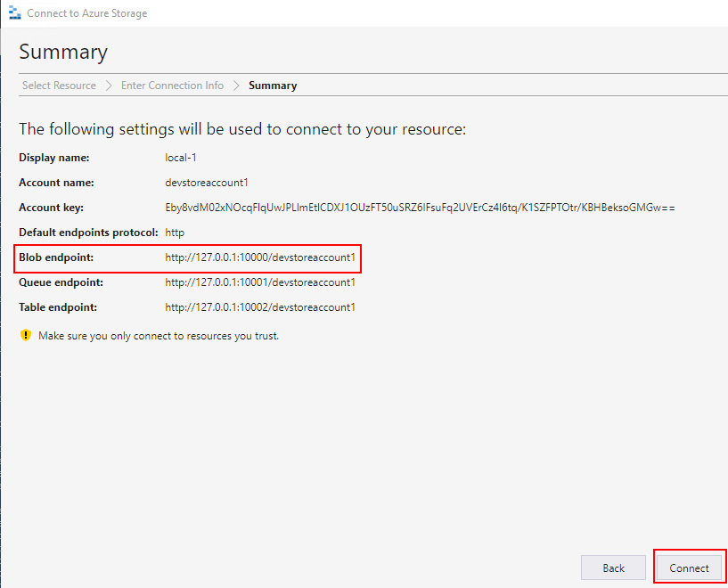
Task: Click the Queue endpoint label
Action: pyautogui.click(x=61, y=282)
